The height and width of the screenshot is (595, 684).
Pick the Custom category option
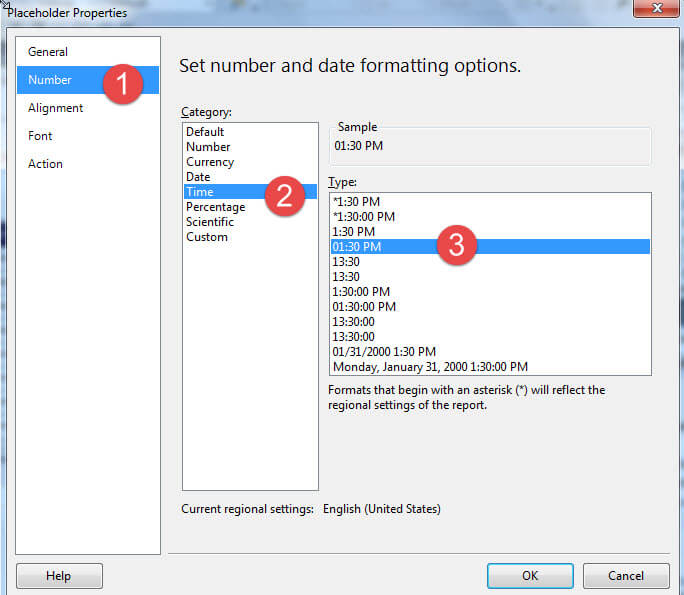[x=207, y=237]
